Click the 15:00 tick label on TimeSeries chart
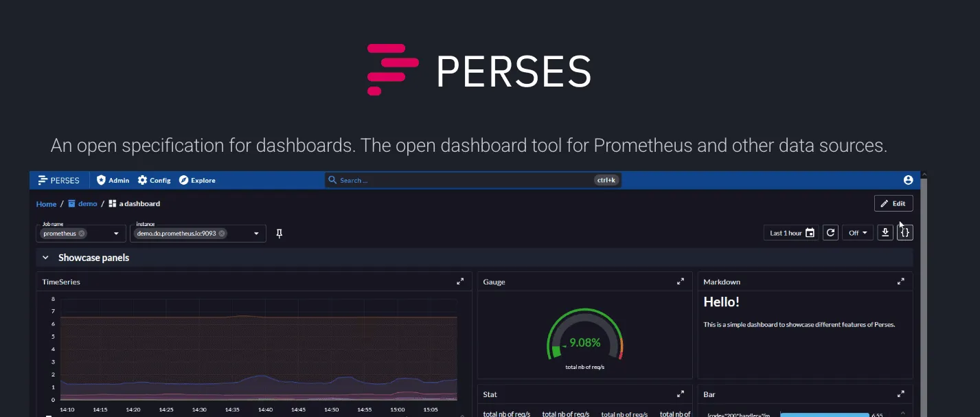The image size is (980, 417). (x=398, y=409)
